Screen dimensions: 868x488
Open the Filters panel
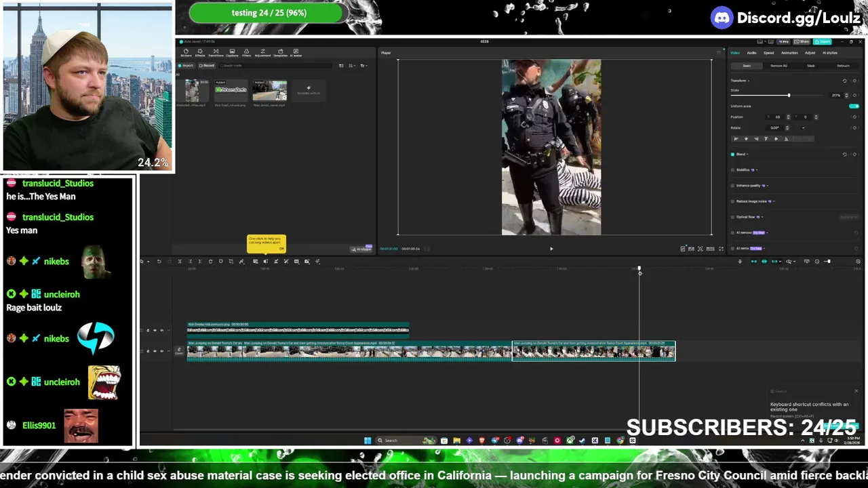point(246,52)
